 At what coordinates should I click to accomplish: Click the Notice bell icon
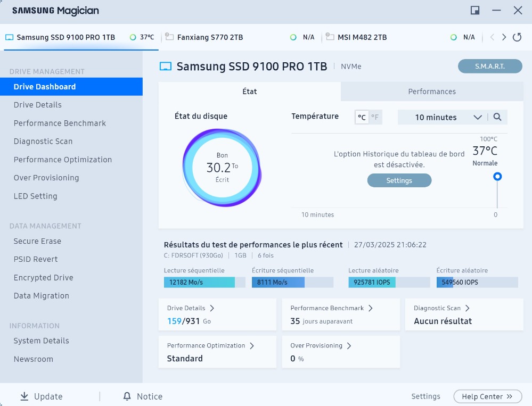127,396
